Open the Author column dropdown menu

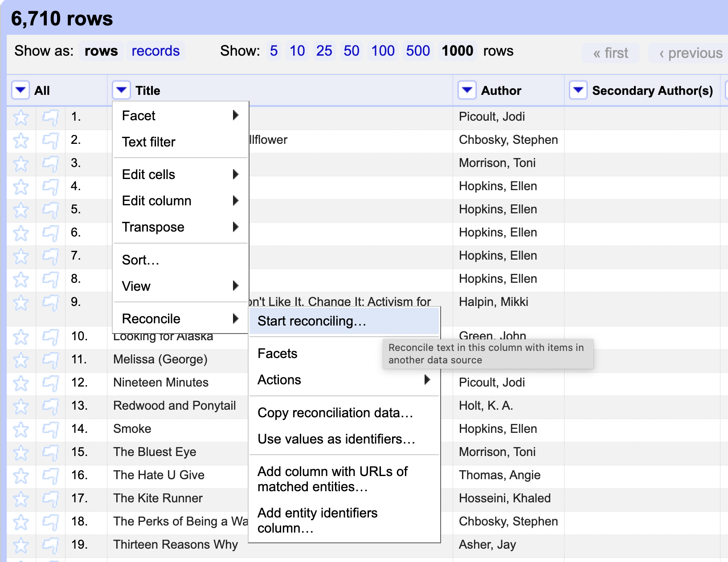click(466, 90)
